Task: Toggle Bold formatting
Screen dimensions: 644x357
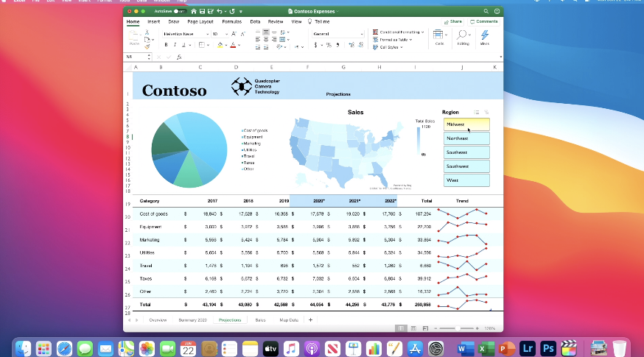Action: [x=166, y=45]
